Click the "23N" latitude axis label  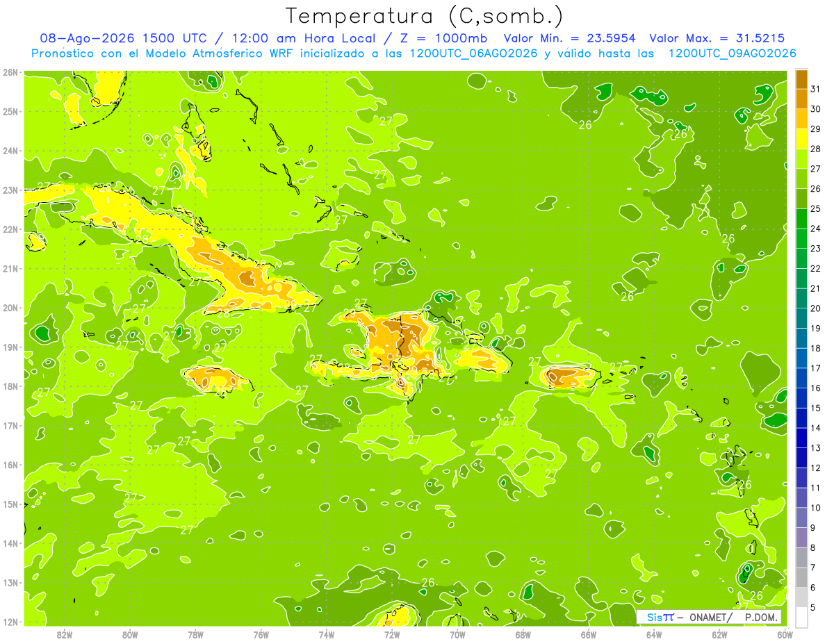point(10,190)
